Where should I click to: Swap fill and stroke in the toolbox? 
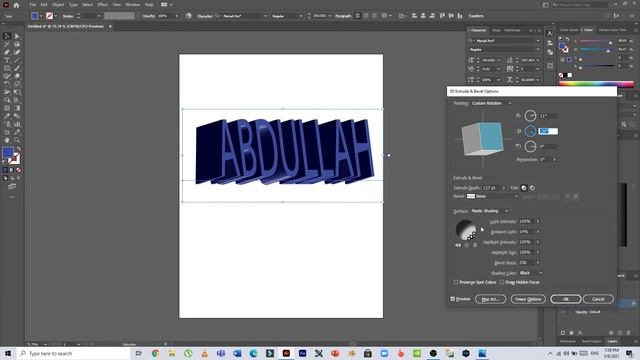18,149
